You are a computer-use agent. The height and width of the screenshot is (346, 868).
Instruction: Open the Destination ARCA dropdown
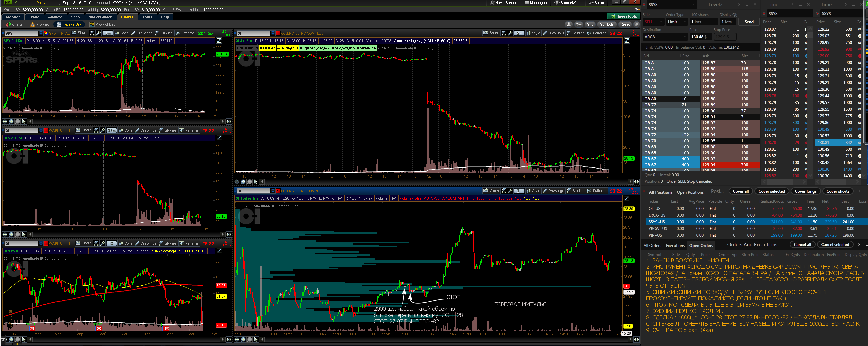coord(665,37)
